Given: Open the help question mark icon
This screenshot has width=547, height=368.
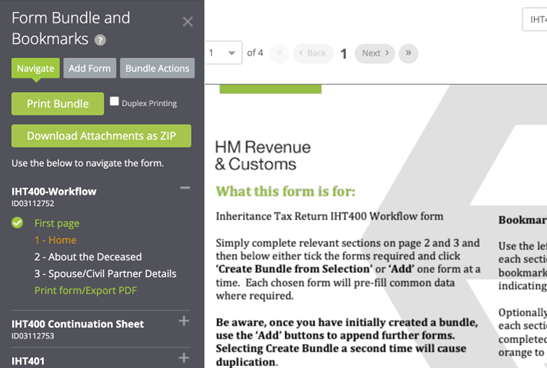Looking at the screenshot, I should click(x=100, y=40).
